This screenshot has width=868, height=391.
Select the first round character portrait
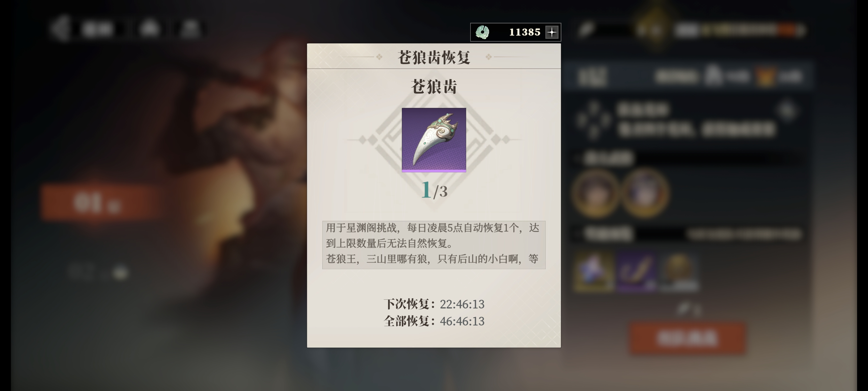tap(596, 193)
